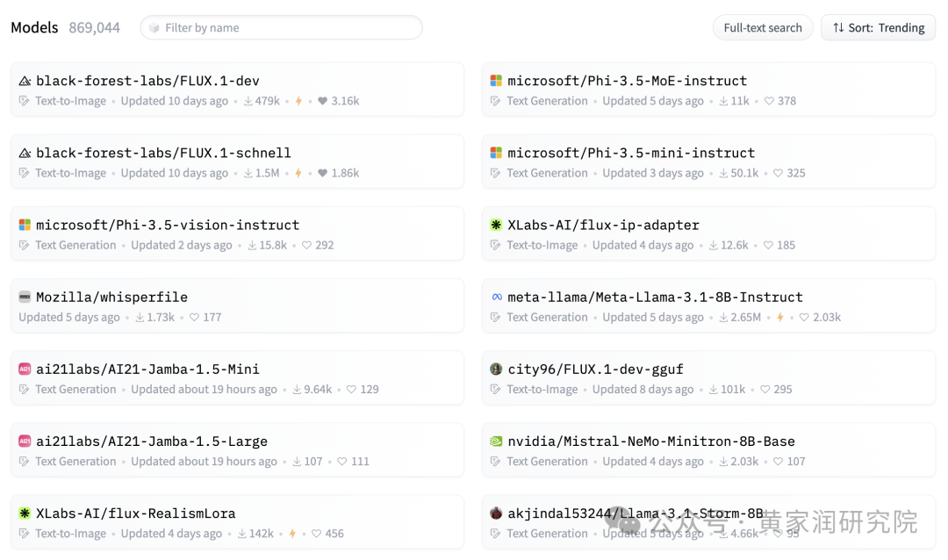The width and height of the screenshot is (948, 560).
Task: Click the Microsoft logo beside Phi-3.5-MoE-instruct
Action: [496, 81]
